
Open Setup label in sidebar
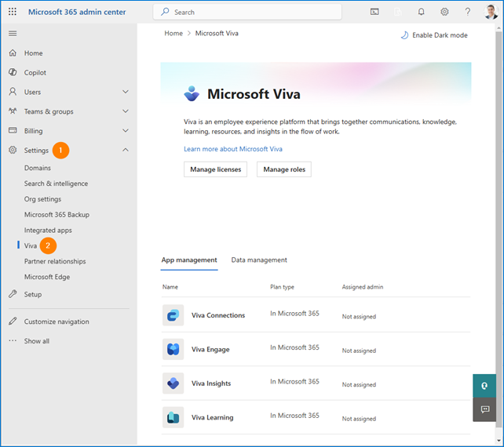(33, 294)
